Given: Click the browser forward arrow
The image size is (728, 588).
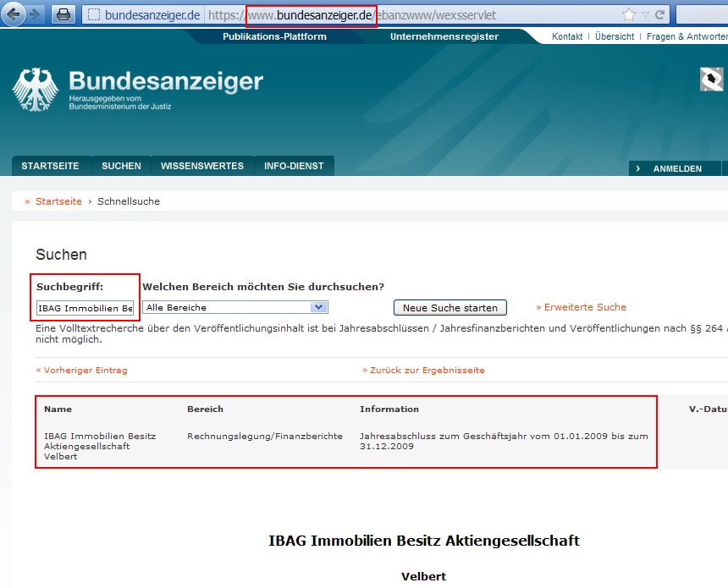Looking at the screenshot, I should point(35,15).
